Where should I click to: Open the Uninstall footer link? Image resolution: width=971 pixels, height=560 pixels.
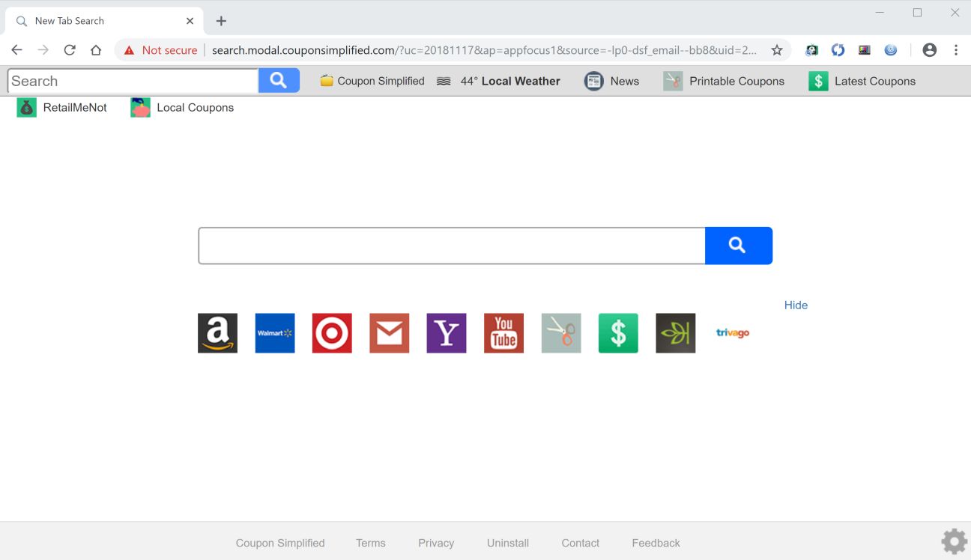[x=508, y=543]
